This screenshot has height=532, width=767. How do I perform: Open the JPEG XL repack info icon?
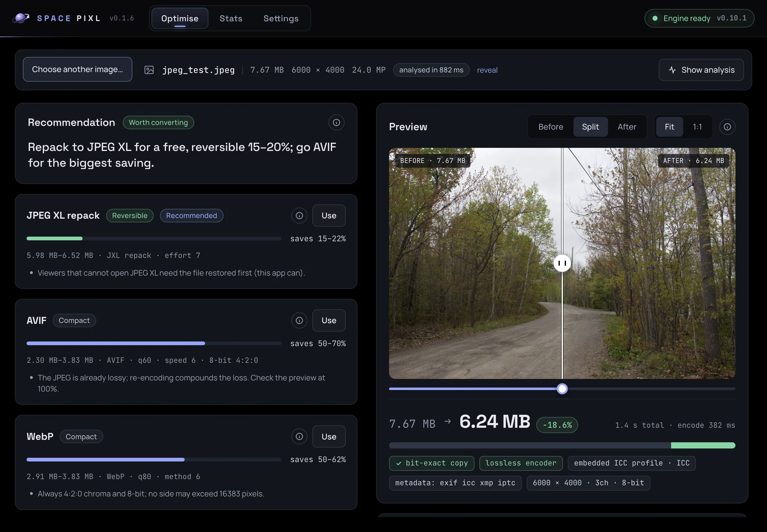(299, 216)
